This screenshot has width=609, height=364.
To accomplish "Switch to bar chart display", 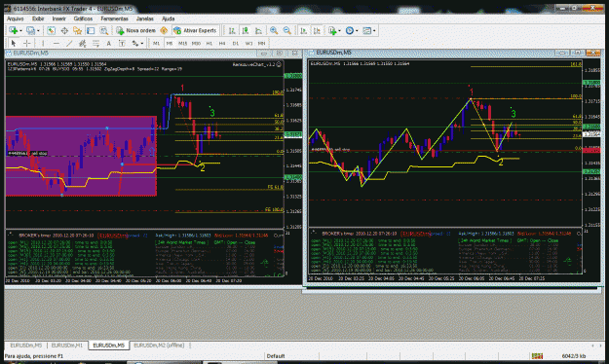I will tap(232, 30).
